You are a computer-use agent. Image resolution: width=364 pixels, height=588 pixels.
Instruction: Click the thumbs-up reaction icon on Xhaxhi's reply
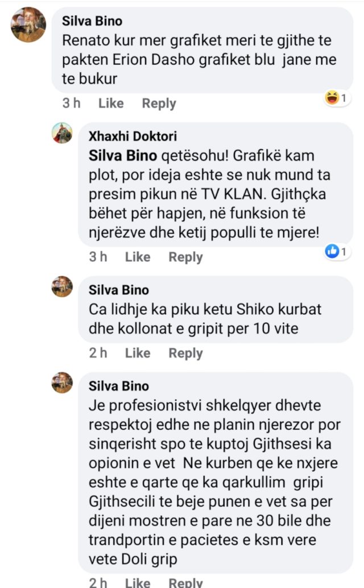click(x=332, y=251)
